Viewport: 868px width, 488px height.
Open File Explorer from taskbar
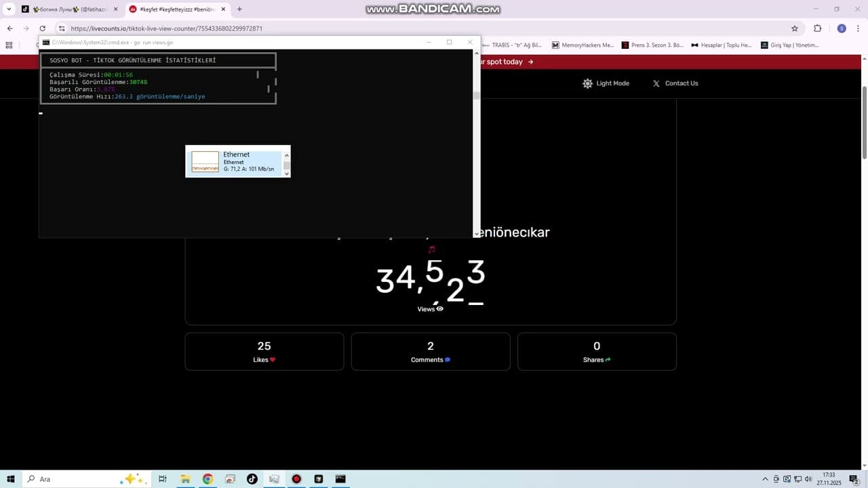[185, 479]
